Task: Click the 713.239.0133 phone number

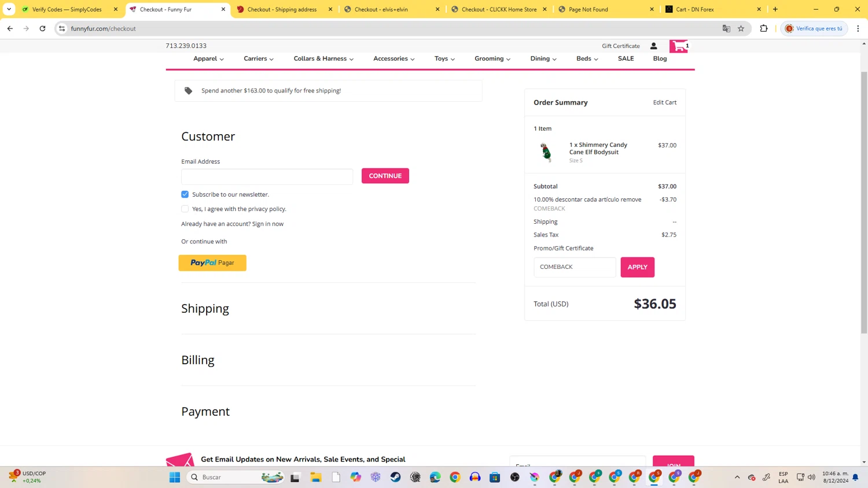Action: [186, 46]
